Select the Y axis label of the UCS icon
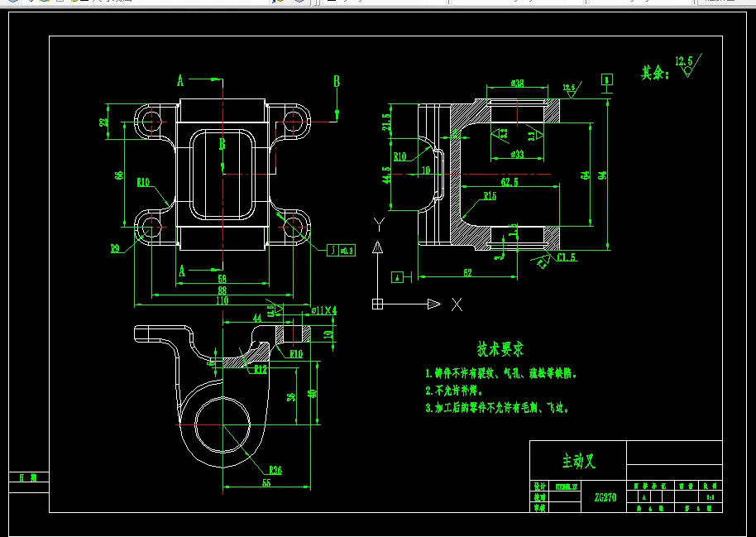Viewport: 756px width, 537px height. [379, 224]
